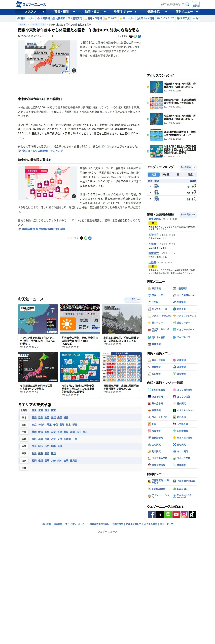Open the YouTube icon under 公式SNS
215x644 pixels.
pos(176,514)
